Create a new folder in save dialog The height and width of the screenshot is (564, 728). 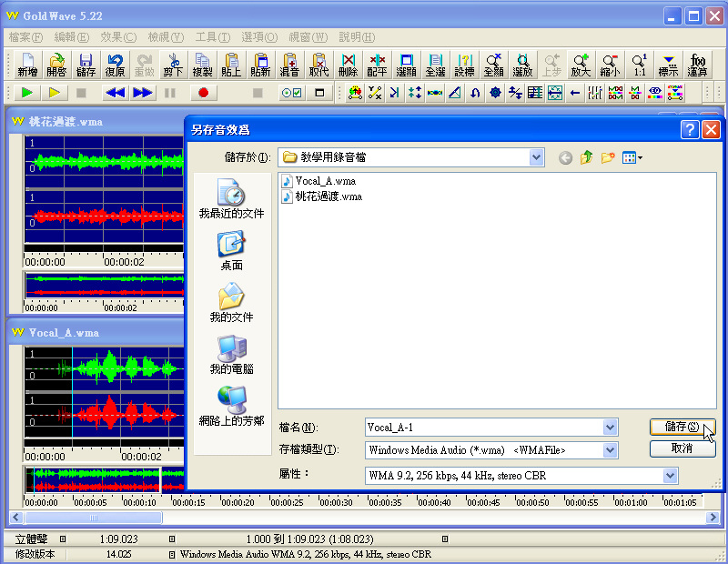click(607, 157)
